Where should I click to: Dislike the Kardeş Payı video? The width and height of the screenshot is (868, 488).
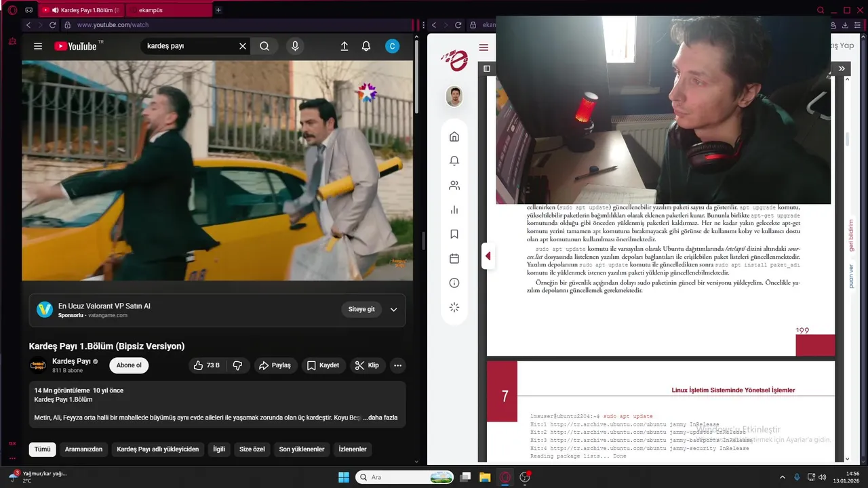click(238, 365)
